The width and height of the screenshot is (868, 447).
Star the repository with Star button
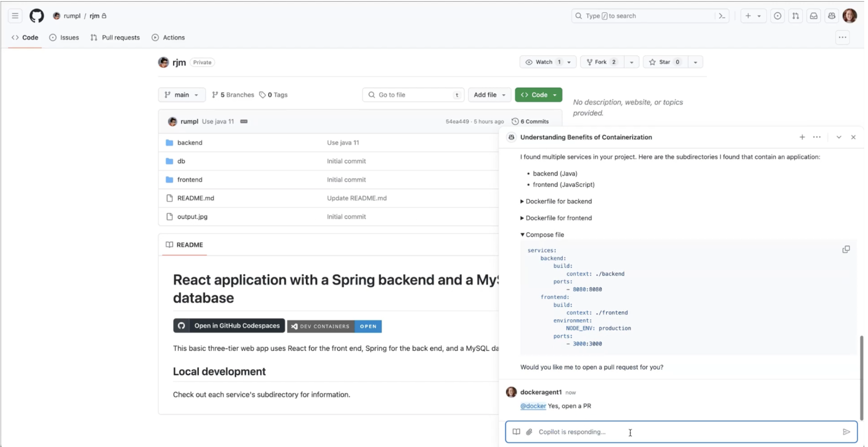(665, 62)
